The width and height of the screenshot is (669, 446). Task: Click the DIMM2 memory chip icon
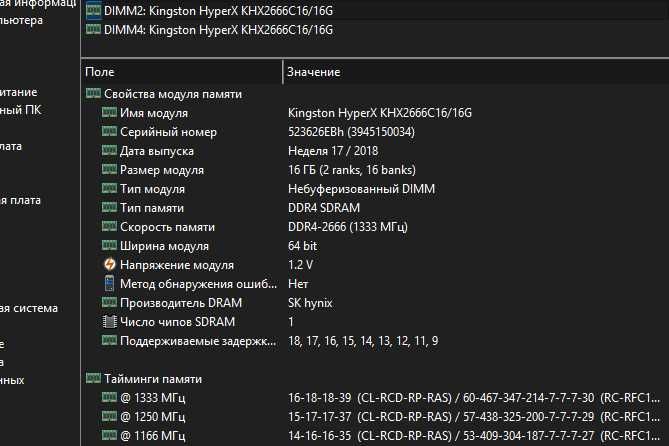(93, 10)
